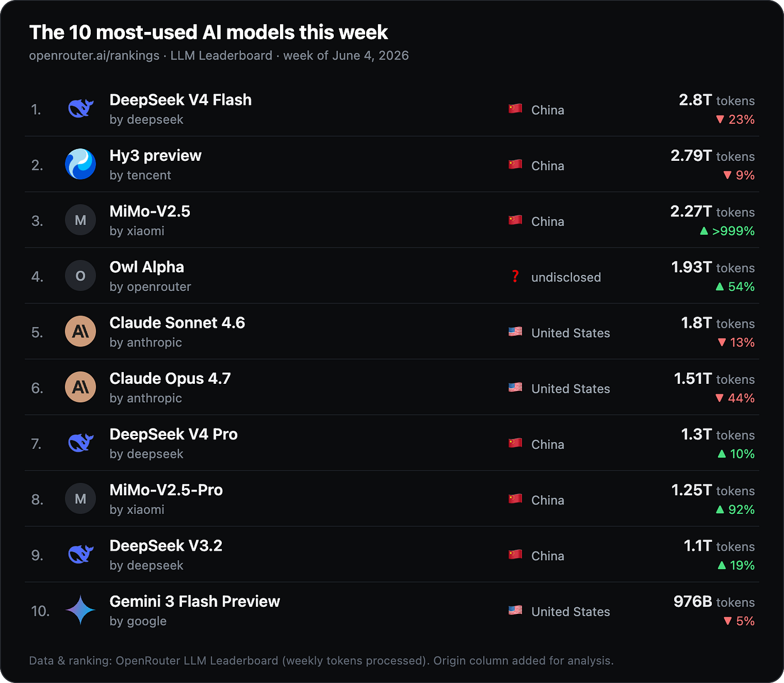Click the DeepSeek V3.2 whale logo
This screenshot has height=683, width=784.
[81, 555]
